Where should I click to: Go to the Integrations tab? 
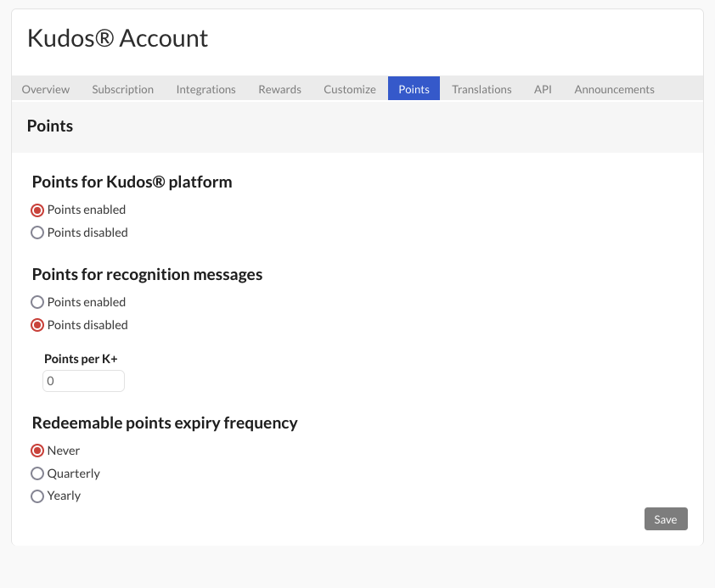click(x=205, y=89)
